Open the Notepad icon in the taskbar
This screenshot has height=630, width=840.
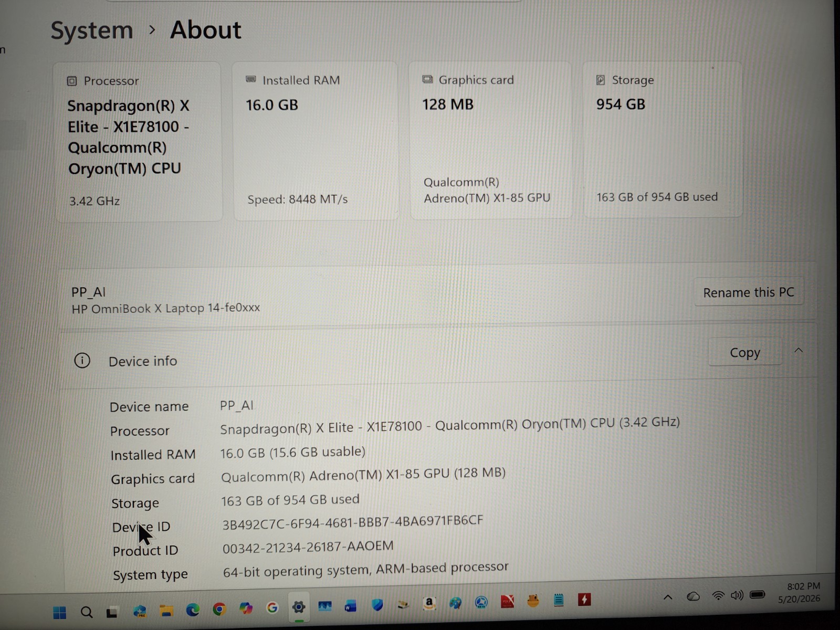point(559,600)
